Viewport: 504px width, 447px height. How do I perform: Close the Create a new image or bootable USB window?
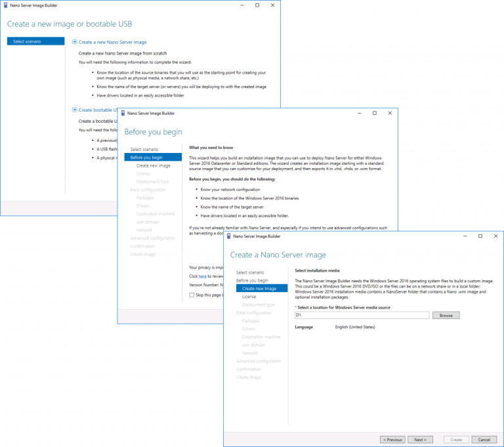point(272,5)
